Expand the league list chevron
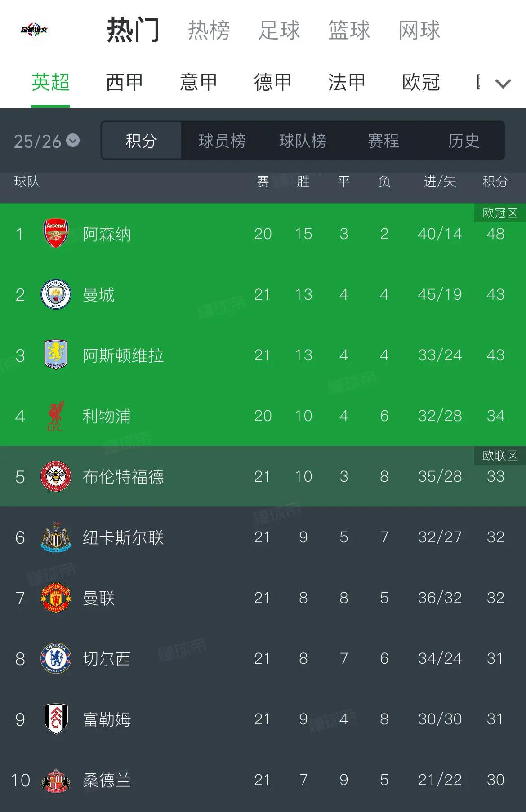The width and height of the screenshot is (526, 812). point(503,84)
